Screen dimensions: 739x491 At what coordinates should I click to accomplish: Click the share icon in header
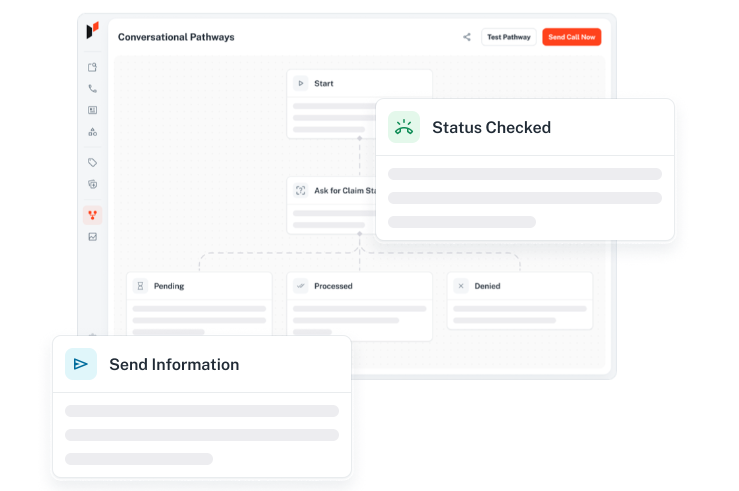pos(467,37)
